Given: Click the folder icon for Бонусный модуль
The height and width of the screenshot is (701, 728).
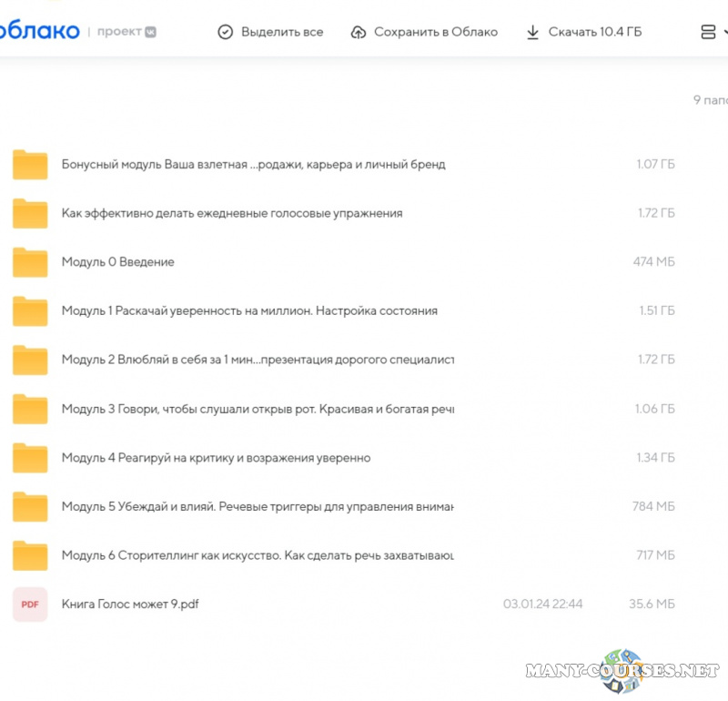Looking at the screenshot, I should tap(30, 165).
